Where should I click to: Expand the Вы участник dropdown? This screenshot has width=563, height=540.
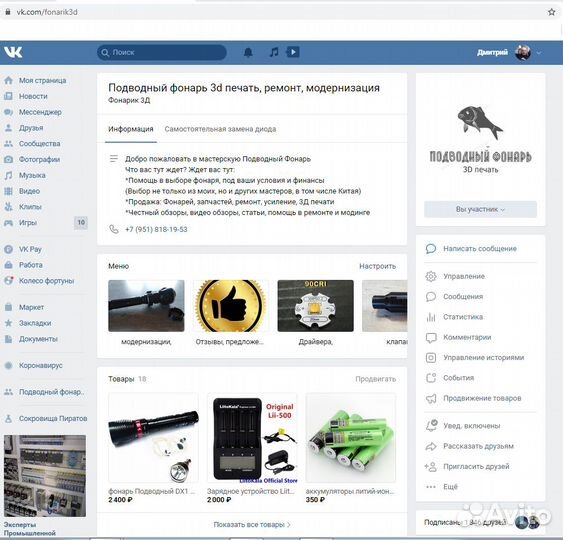tap(480, 209)
